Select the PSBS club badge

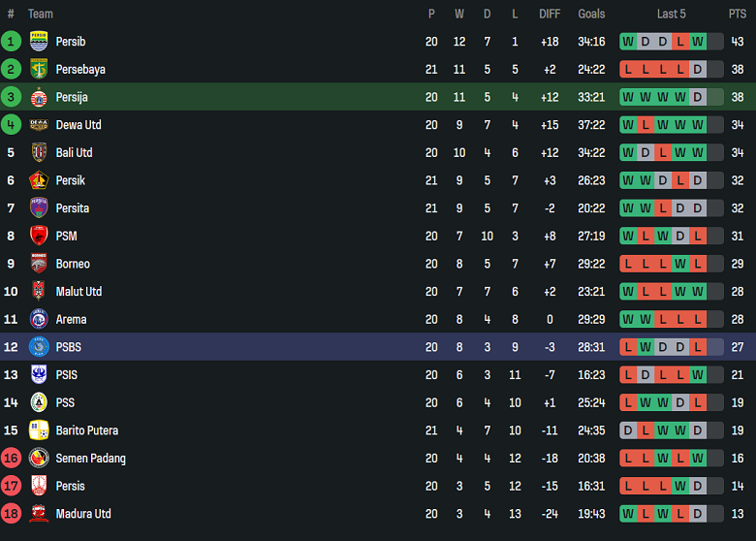[x=39, y=347]
